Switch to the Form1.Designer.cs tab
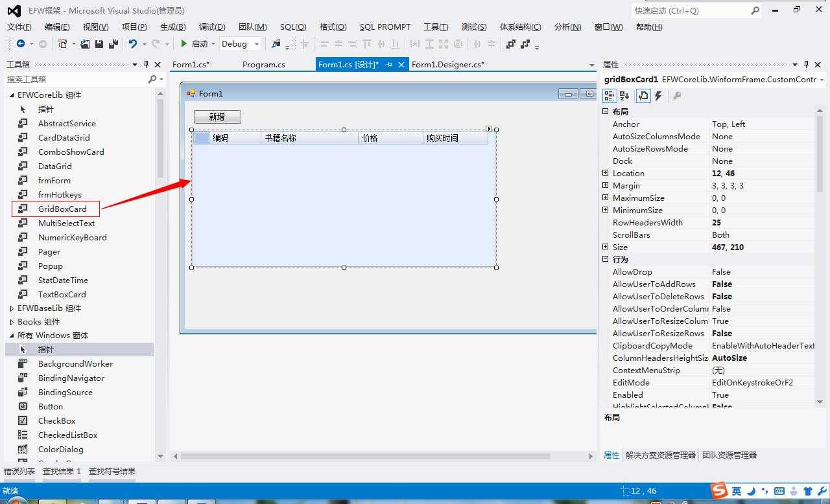 [448, 64]
